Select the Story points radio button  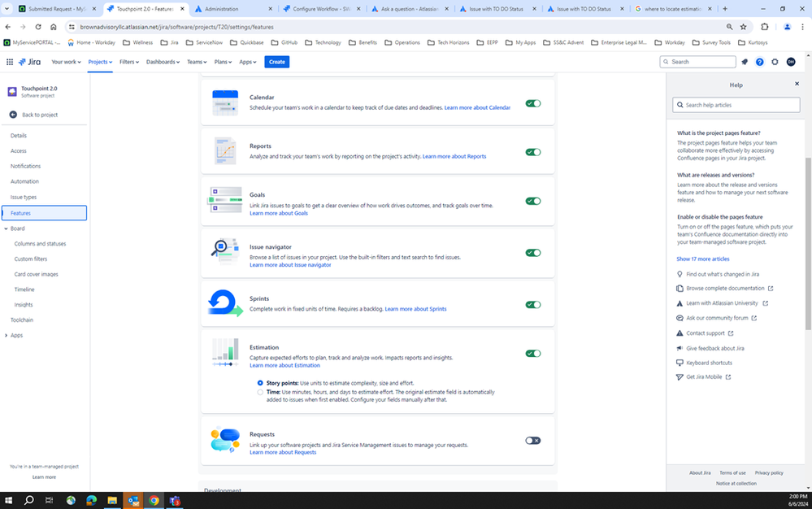pyautogui.click(x=260, y=383)
